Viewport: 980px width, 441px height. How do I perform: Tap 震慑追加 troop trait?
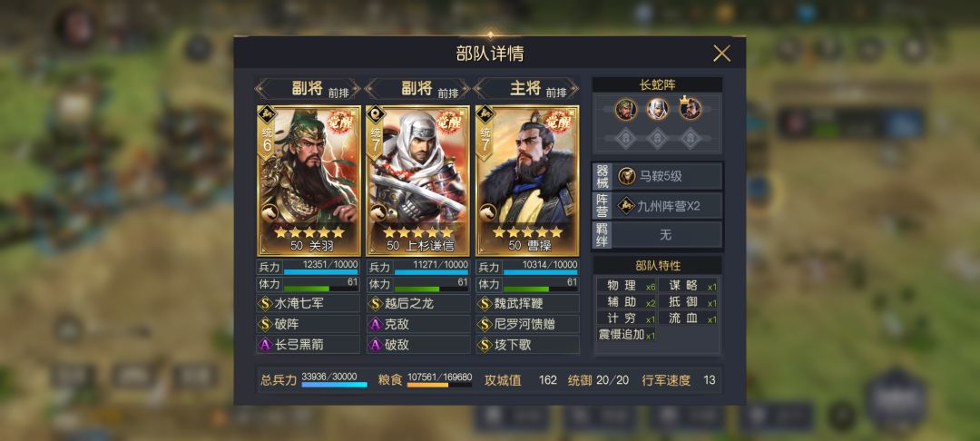click(627, 335)
